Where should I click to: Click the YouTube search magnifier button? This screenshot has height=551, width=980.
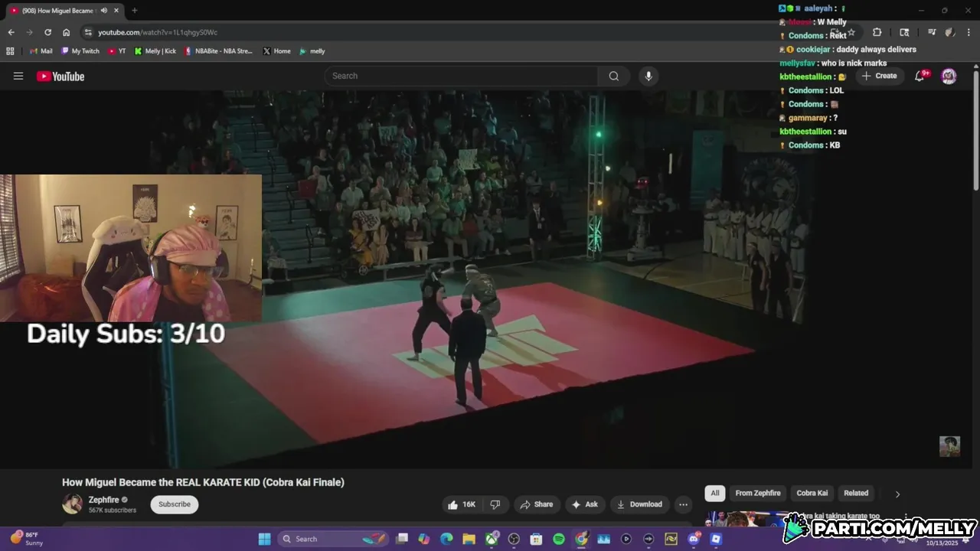pos(614,76)
